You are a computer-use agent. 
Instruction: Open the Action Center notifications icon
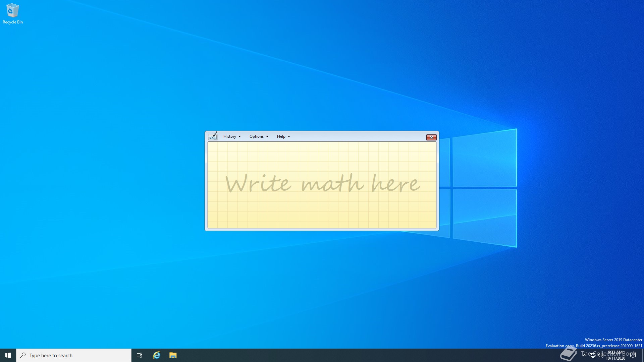point(633,355)
